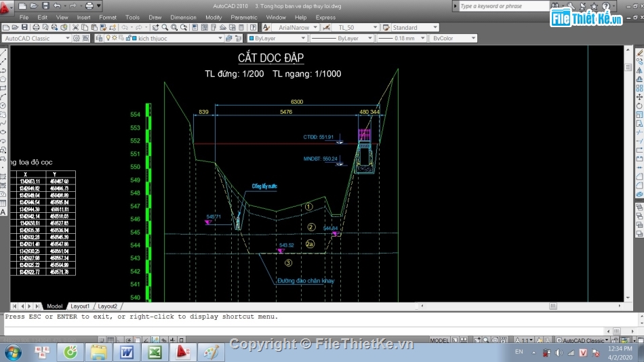Image resolution: width=644 pixels, height=362 pixels.
Task: Expand the TL_50 dimension style dropdown
Action: click(x=375, y=28)
